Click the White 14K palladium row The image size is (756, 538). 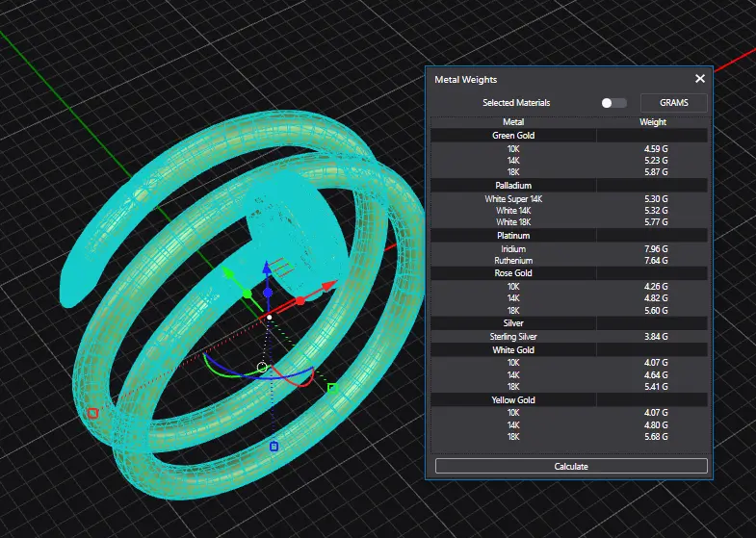(569, 211)
